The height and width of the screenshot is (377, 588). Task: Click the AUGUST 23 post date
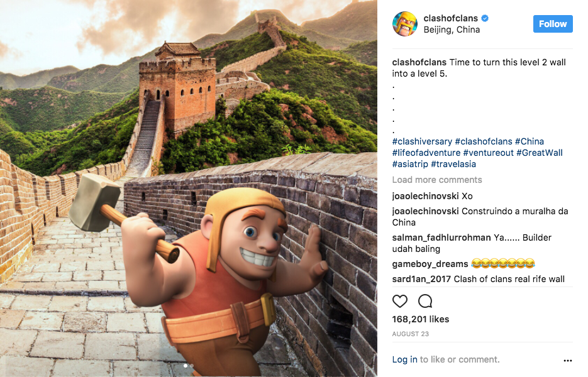(410, 334)
